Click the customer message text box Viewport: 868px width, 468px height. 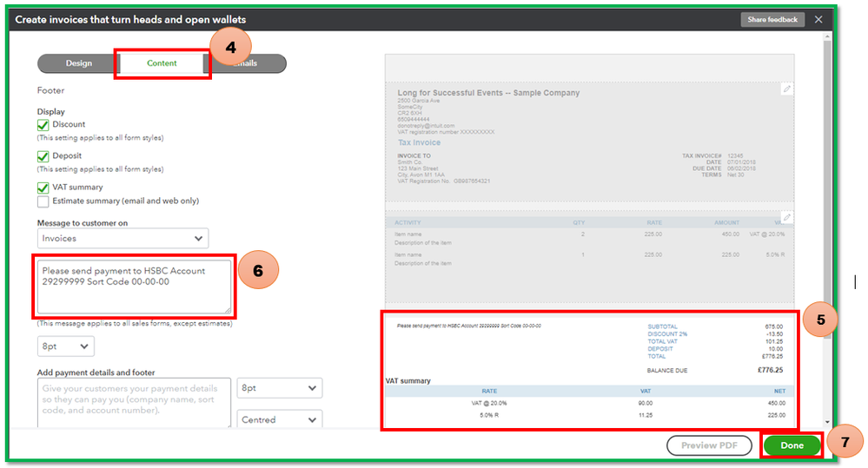134,287
